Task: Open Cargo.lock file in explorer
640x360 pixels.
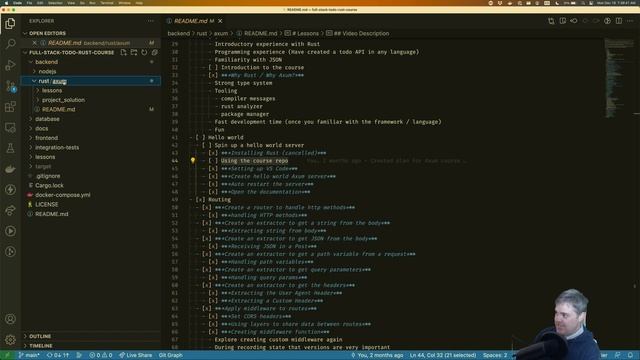Action: coord(49,185)
